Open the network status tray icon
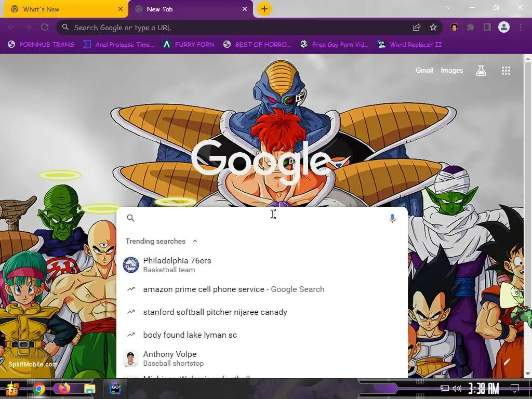Viewport: 532px width, 399px height. pos(445,389)
